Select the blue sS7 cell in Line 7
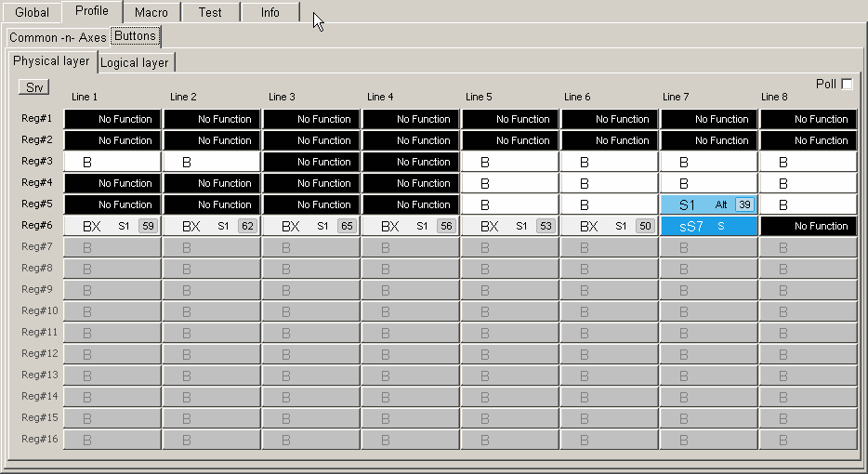This screenshot has height=474, width=868. (708, 226)
